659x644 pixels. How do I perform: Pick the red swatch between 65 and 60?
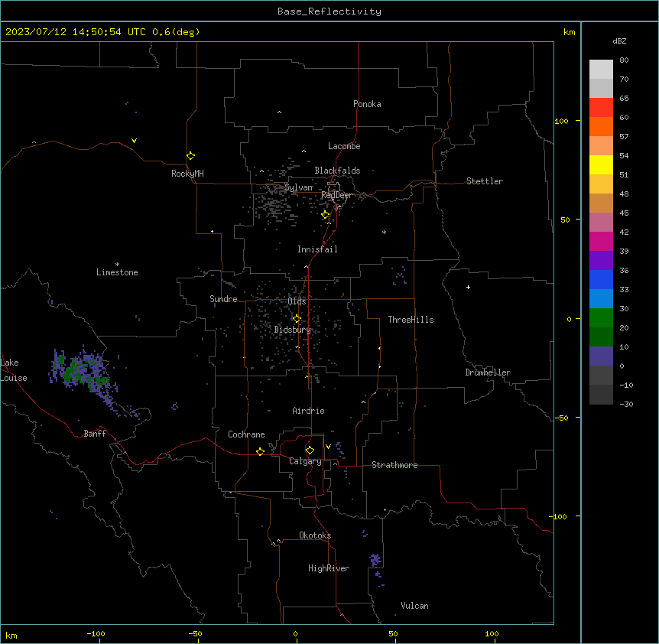(x=601, y=107)
